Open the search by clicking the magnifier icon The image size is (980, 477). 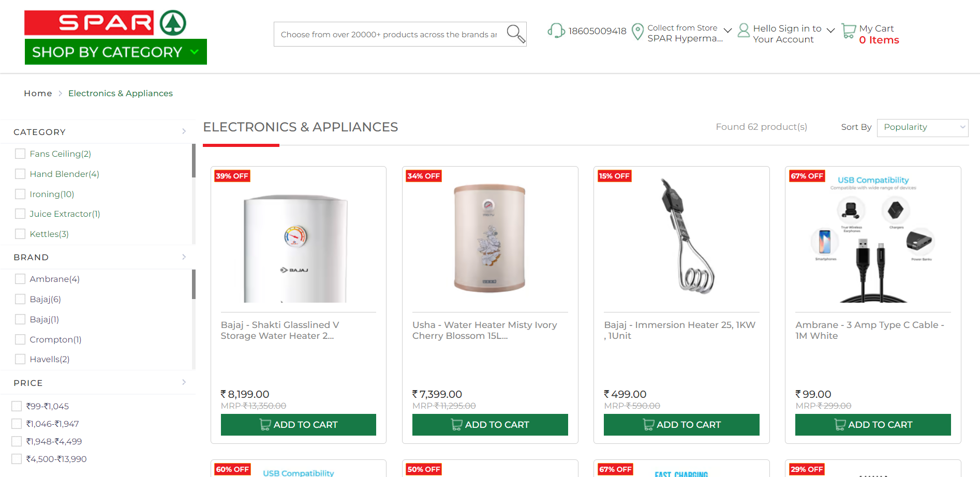click(x=515, y=33)
